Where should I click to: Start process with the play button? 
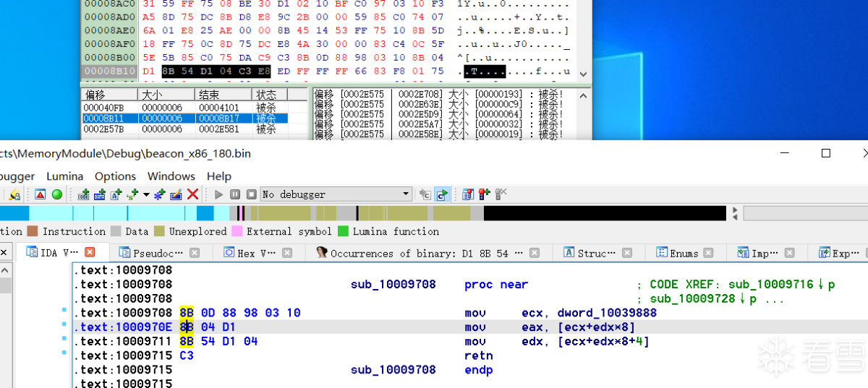[x=218, y=194]
